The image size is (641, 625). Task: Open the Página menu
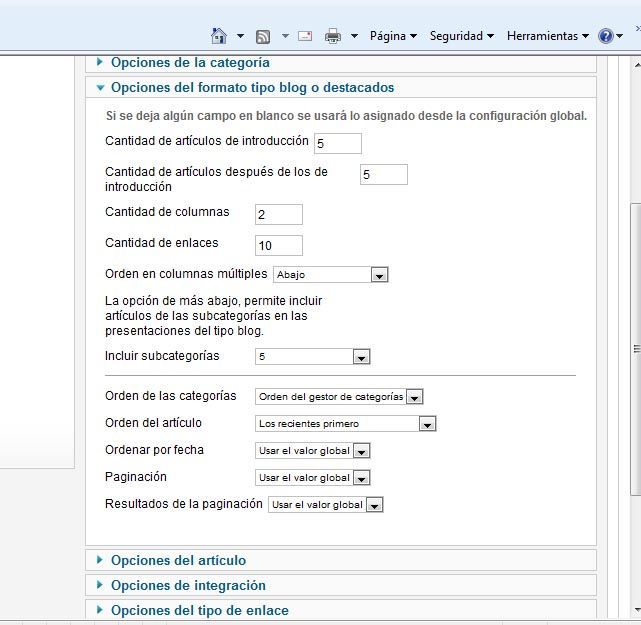393,36
